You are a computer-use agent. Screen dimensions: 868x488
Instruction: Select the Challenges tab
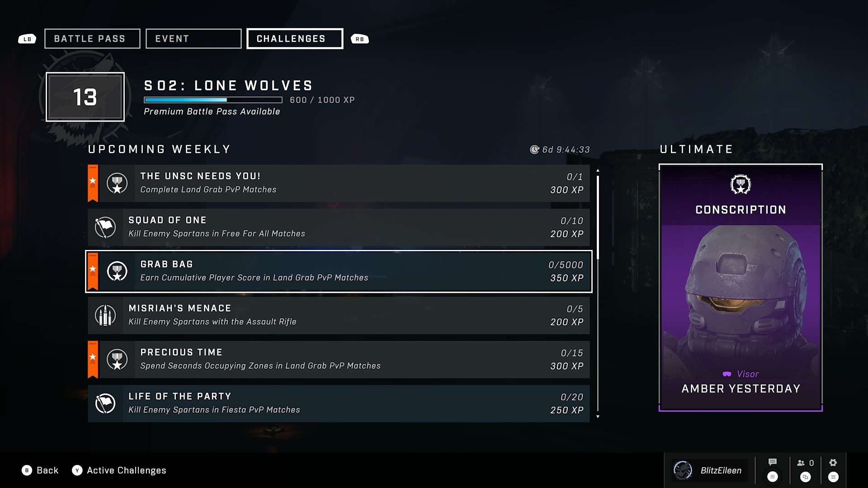pos(295,38)
